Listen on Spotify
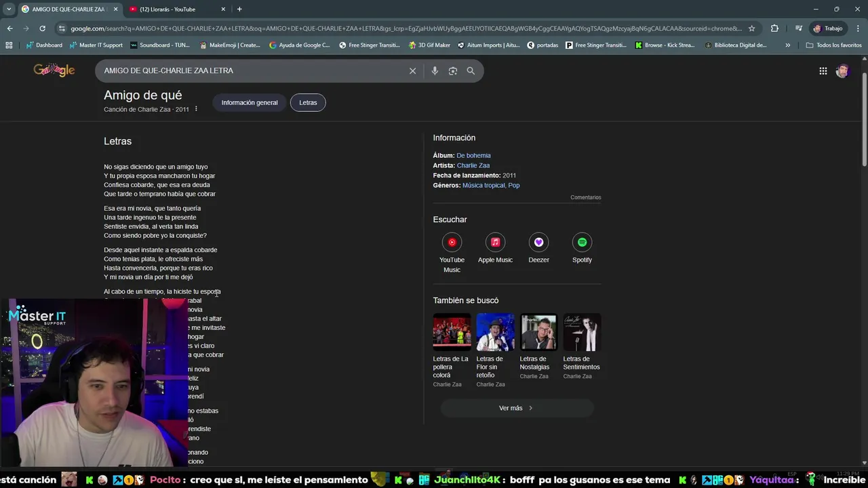 pyautogui.click(x=582, y=249)
